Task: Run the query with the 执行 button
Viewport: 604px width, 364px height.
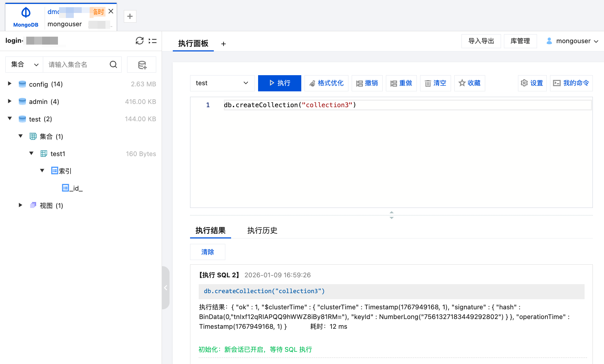Action: pyautogui.click(x=279, y=83)
